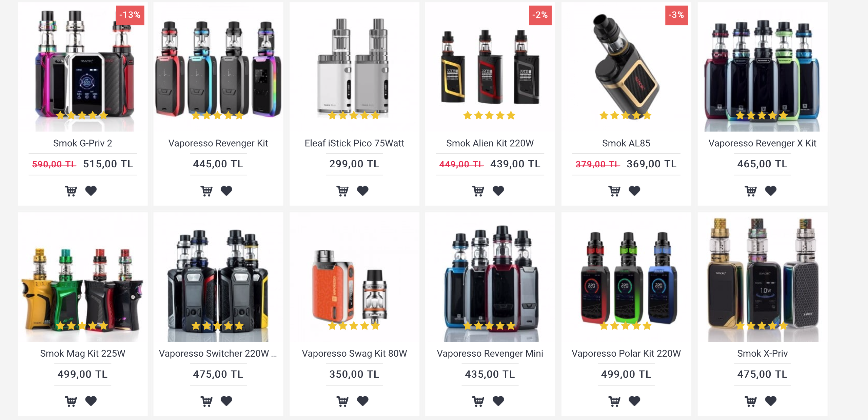Viewport: 868px width, 420px height.
Task: Add Smok Mag Kit 225W to cart
Action: pos(71,401)
